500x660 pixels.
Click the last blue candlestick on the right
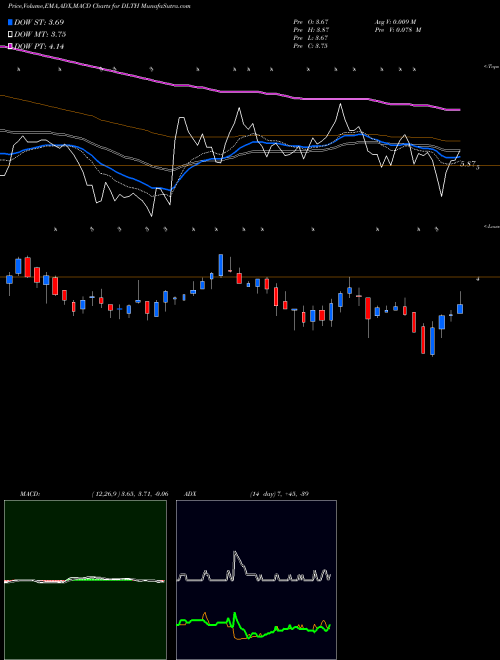pos(460,309)
